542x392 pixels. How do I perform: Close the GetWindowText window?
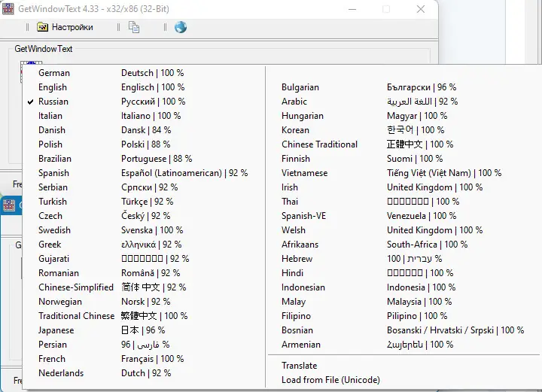click(421, 9)
